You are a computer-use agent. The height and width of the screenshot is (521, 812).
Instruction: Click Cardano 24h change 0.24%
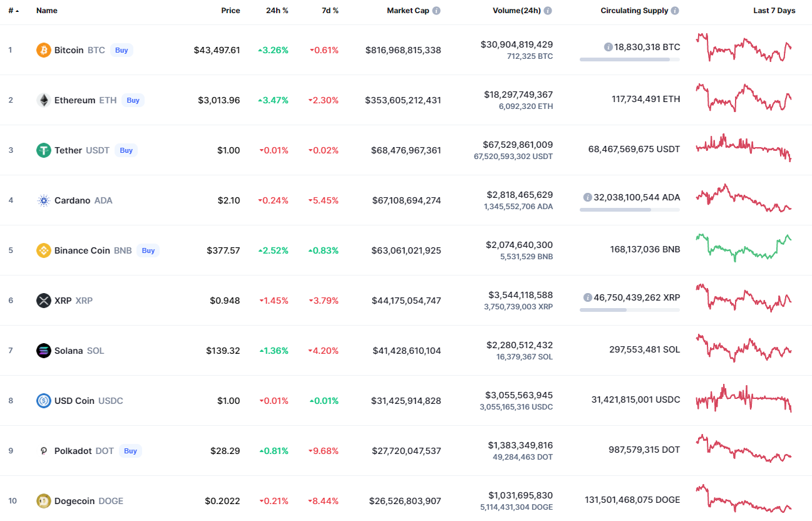click(x=274, y=200)
